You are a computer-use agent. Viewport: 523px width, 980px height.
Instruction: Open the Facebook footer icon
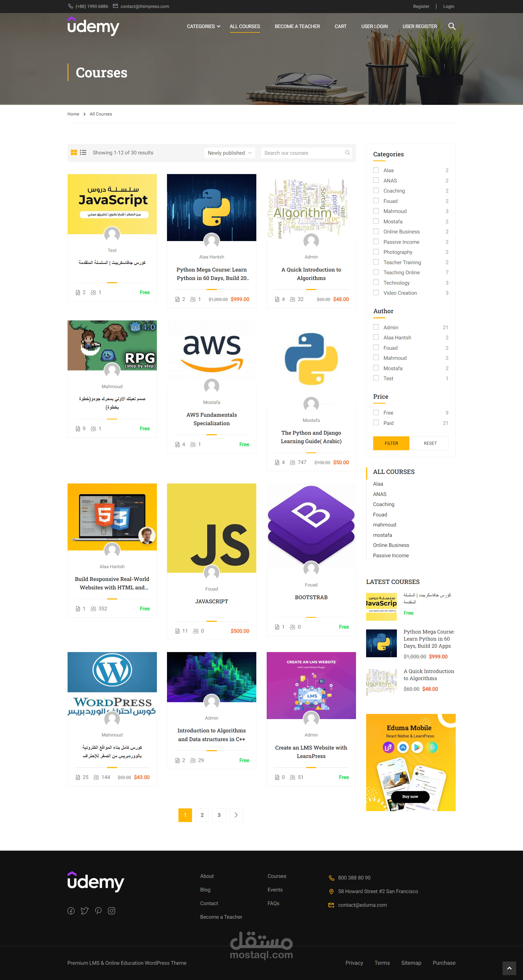coord(71,911)
